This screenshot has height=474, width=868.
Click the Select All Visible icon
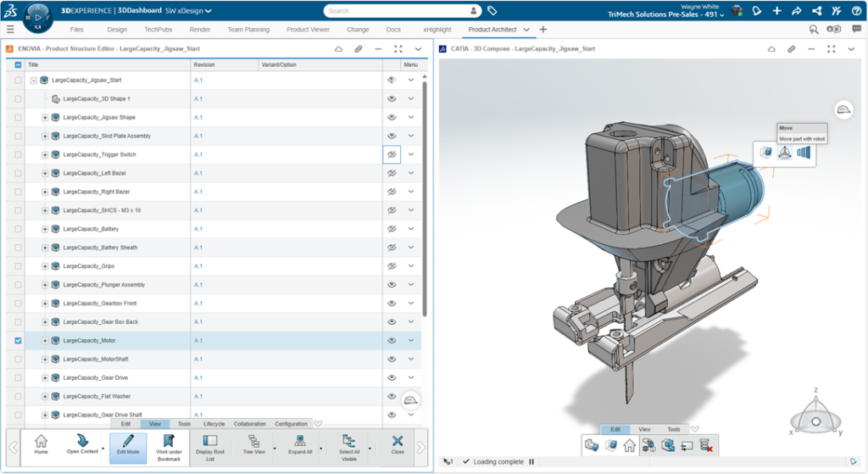coord(348,442)
